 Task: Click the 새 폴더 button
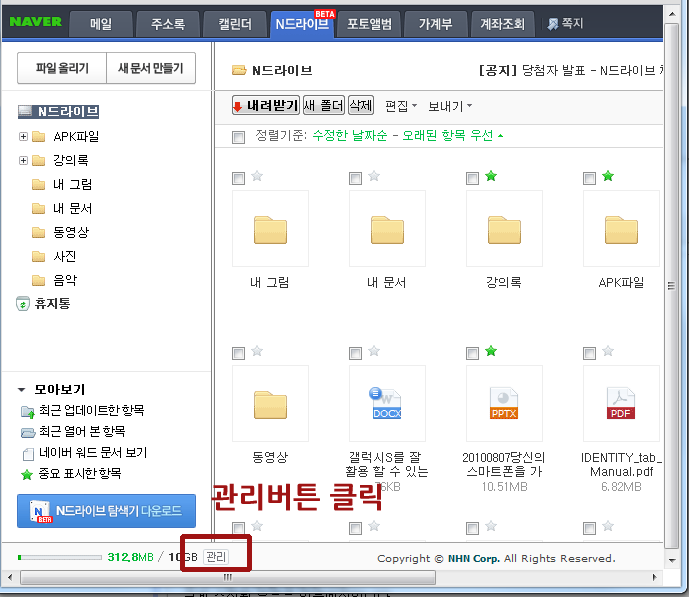(324, 105)
